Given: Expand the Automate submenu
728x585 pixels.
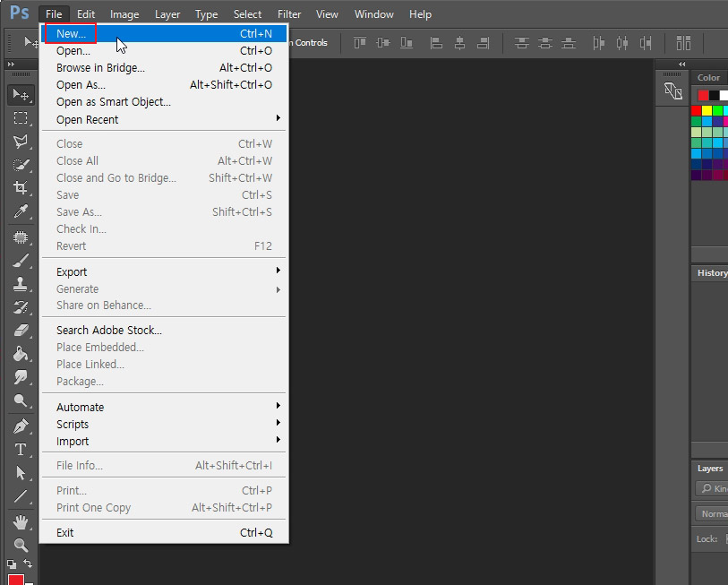Looking at the screenshot, I should [164, 407].
